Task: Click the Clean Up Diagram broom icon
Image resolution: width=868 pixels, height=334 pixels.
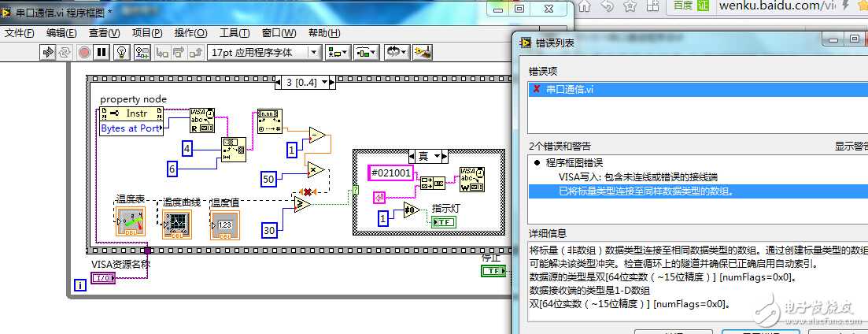Action: click(423, 52)
